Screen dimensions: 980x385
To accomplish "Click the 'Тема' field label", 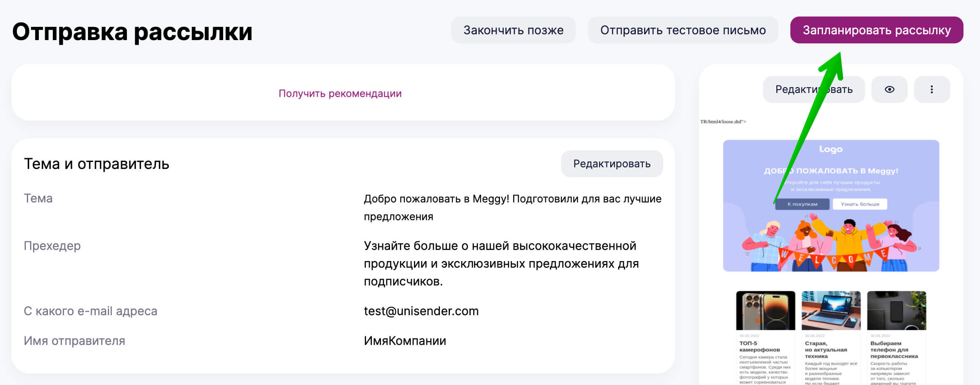I will point(38,198).
